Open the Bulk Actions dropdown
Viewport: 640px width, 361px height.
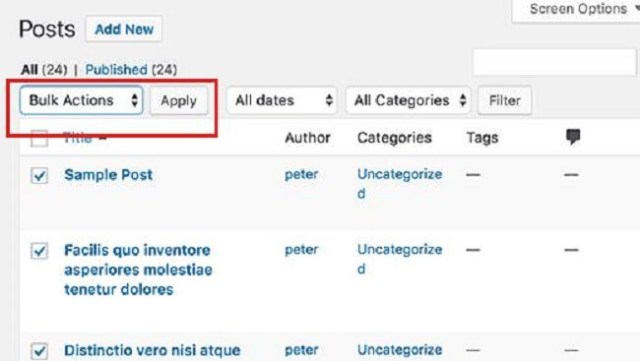coord(82,100)
